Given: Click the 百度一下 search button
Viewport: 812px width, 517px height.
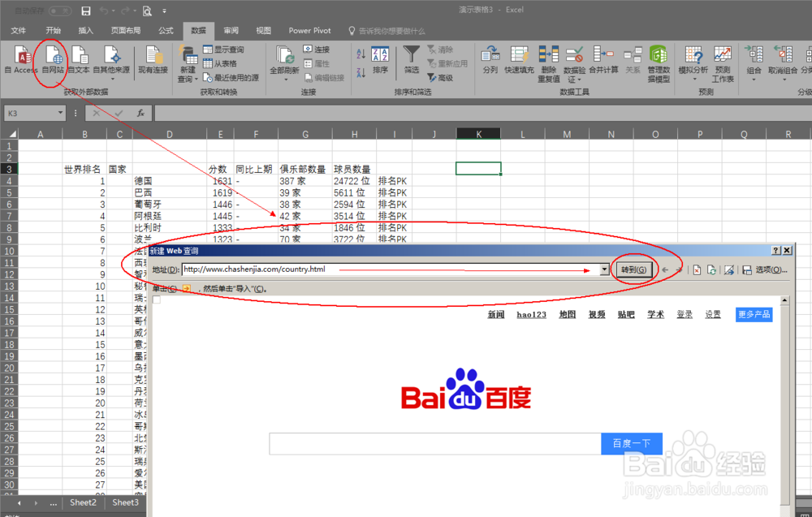Looking at the screenshot, I should 631,443.
